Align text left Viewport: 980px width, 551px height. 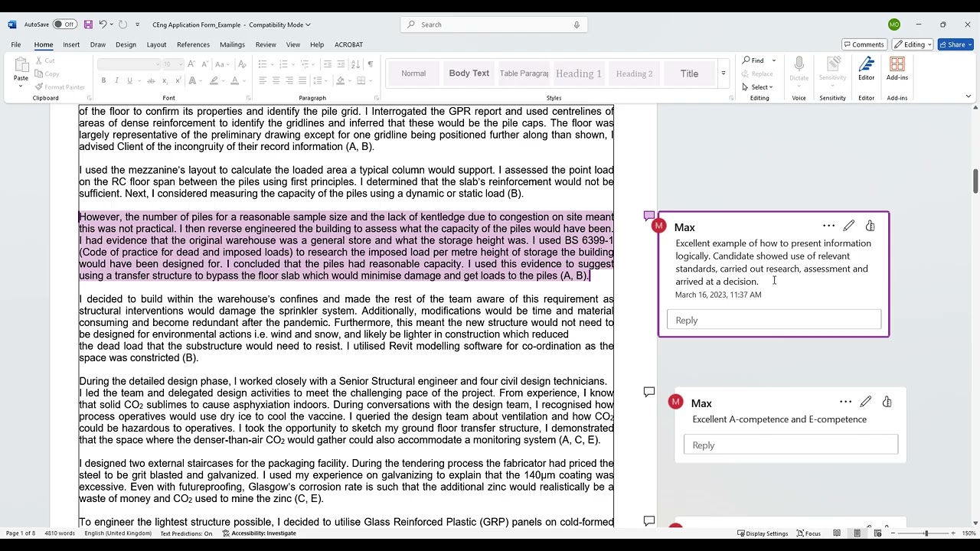pyautogui.click(x=263, y=80)
